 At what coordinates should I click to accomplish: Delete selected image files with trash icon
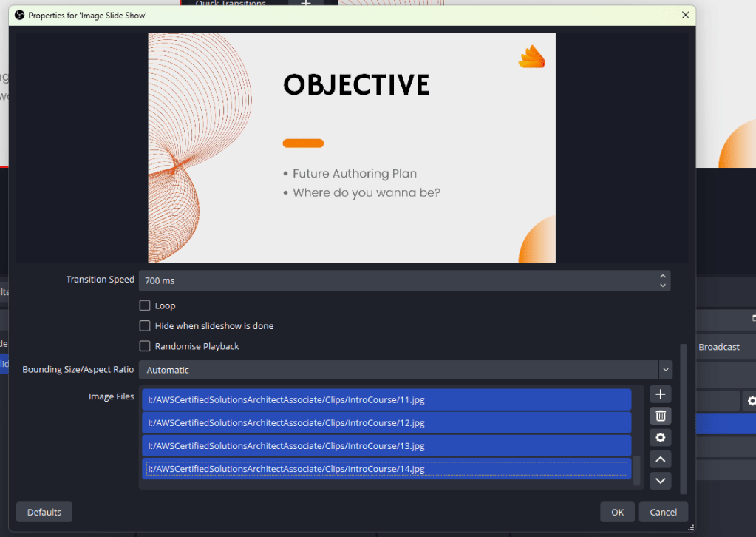(660, 416)
